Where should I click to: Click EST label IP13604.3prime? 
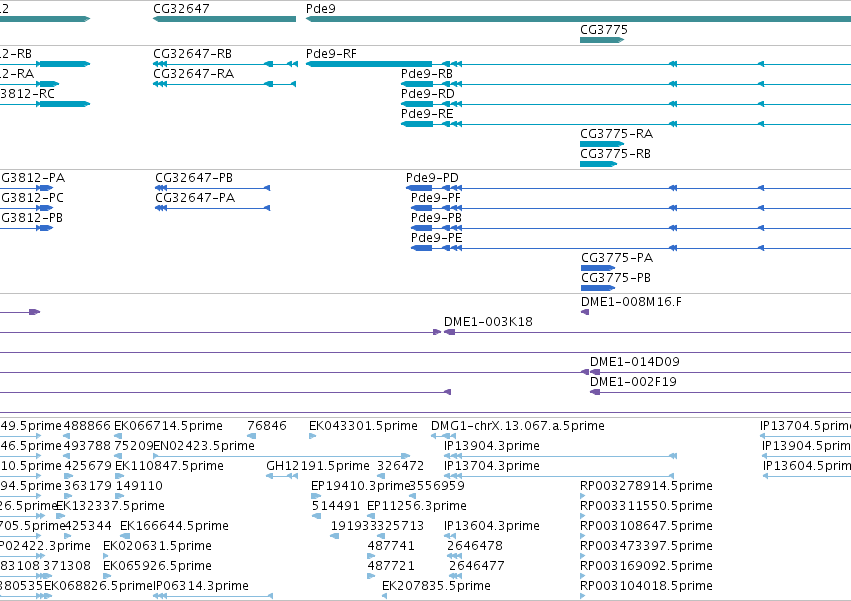[x=492, y=527]
